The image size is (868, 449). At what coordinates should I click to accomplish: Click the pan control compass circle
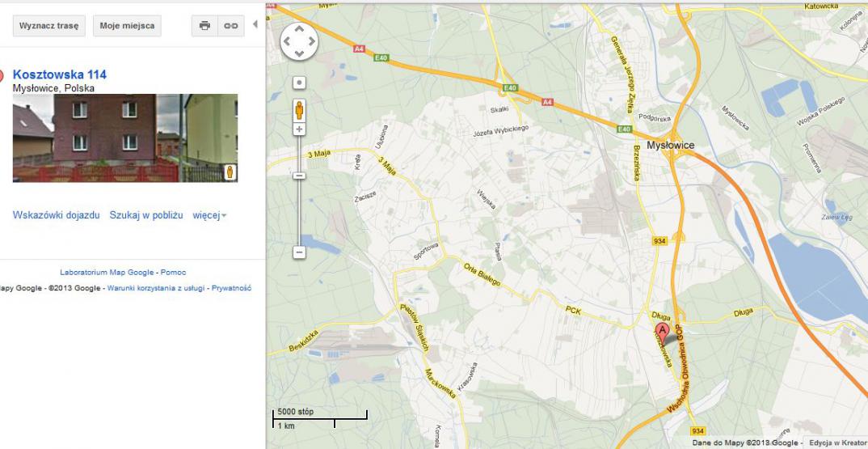299,41
